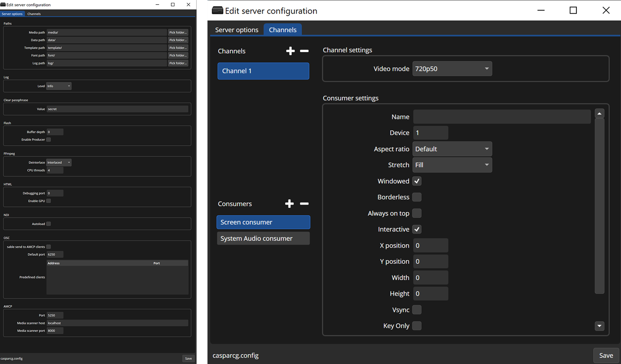Screen dimensions: 621x364
Task: Add a new channel with the plus icon
Action: coord(290,51)
